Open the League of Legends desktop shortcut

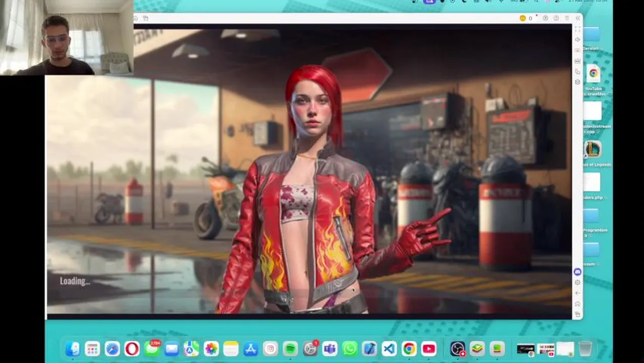tap(593, 149)
